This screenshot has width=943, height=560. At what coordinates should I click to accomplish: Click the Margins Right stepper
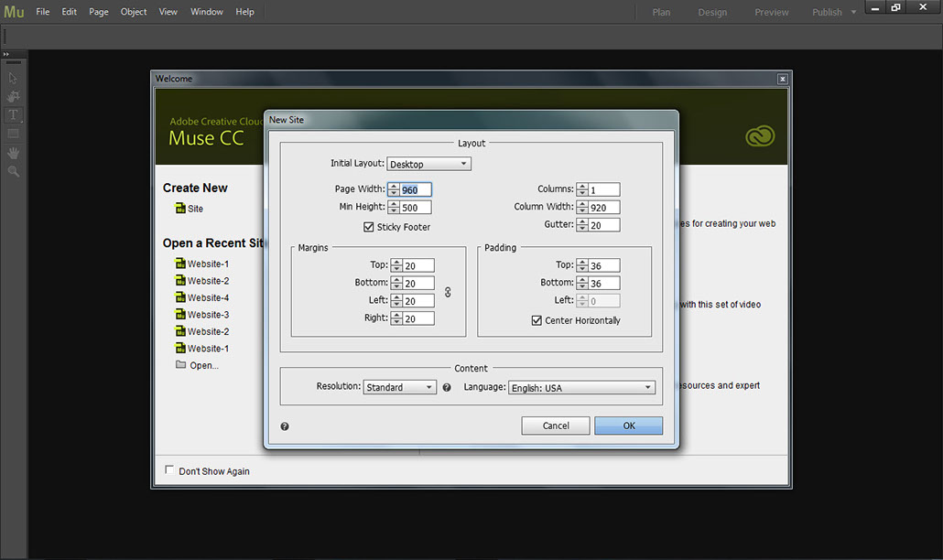(396, 318)
